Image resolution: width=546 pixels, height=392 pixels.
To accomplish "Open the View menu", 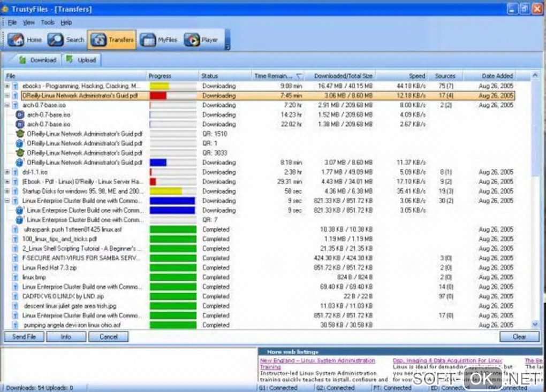I will 28,22.
